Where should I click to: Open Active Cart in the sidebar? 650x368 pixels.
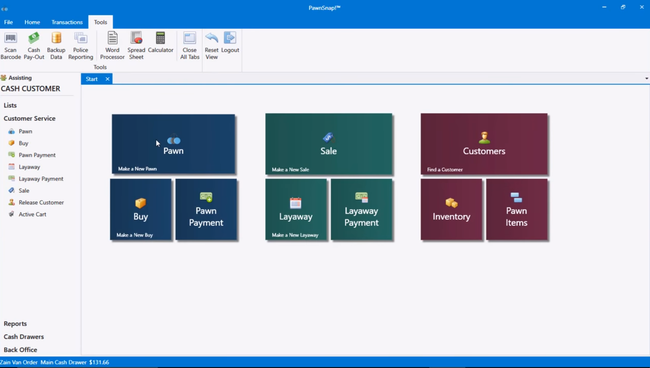coord(32,214)
